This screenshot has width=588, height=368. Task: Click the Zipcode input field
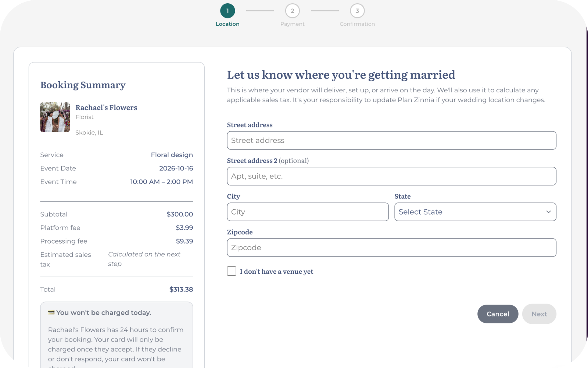tap(391, 248)
